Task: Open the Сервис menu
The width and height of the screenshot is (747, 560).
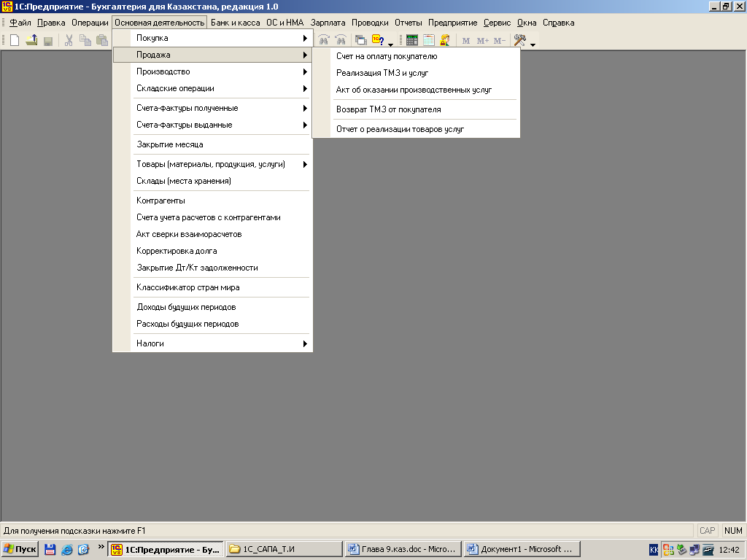Action: (x=497, y=23)
